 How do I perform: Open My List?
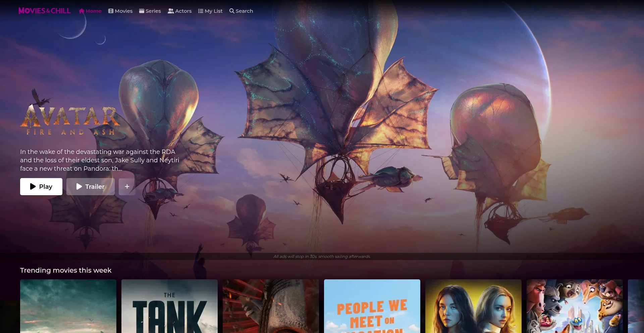pyautogui.click(x=210, y=11)
